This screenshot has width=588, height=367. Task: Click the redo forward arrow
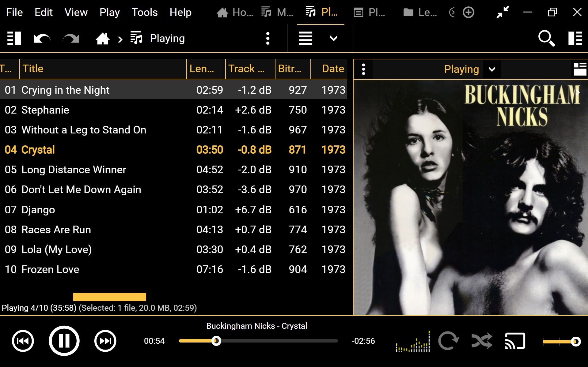[71, 38]
